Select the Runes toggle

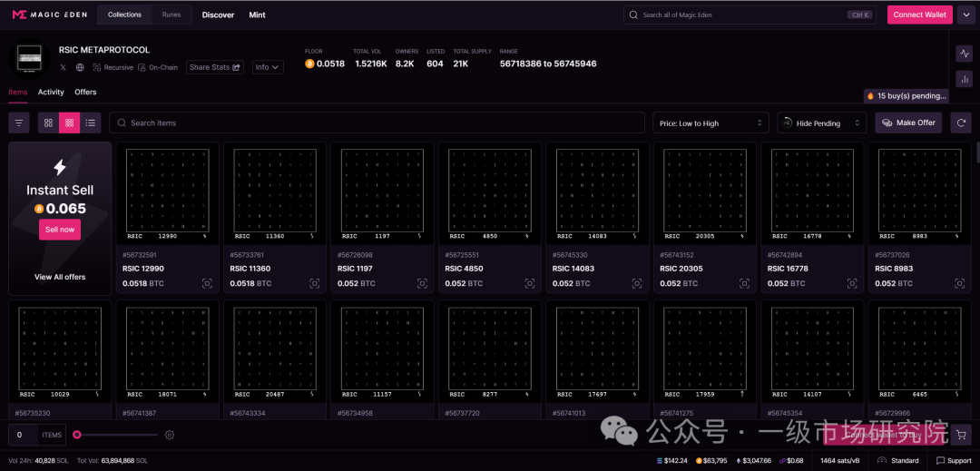coord(171,15)
